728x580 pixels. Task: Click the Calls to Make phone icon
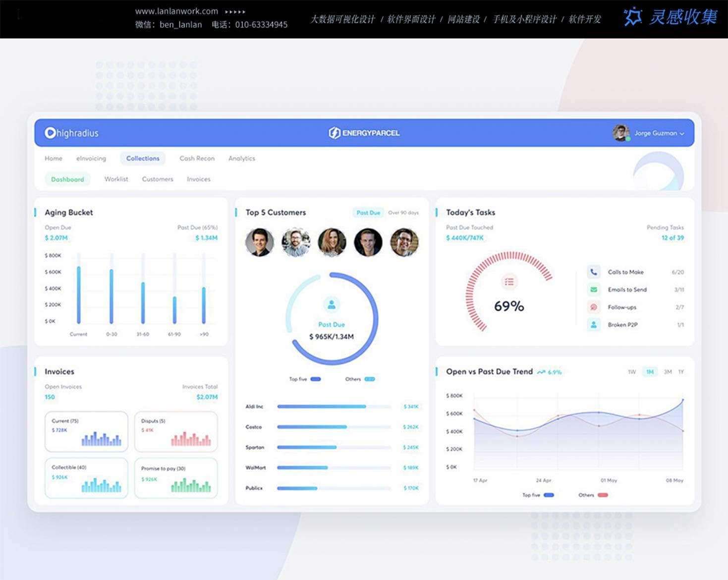(x=594, y=272)
